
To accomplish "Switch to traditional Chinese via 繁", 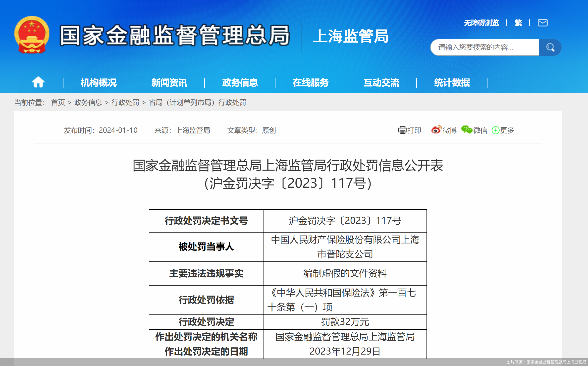I will (518, 23).
